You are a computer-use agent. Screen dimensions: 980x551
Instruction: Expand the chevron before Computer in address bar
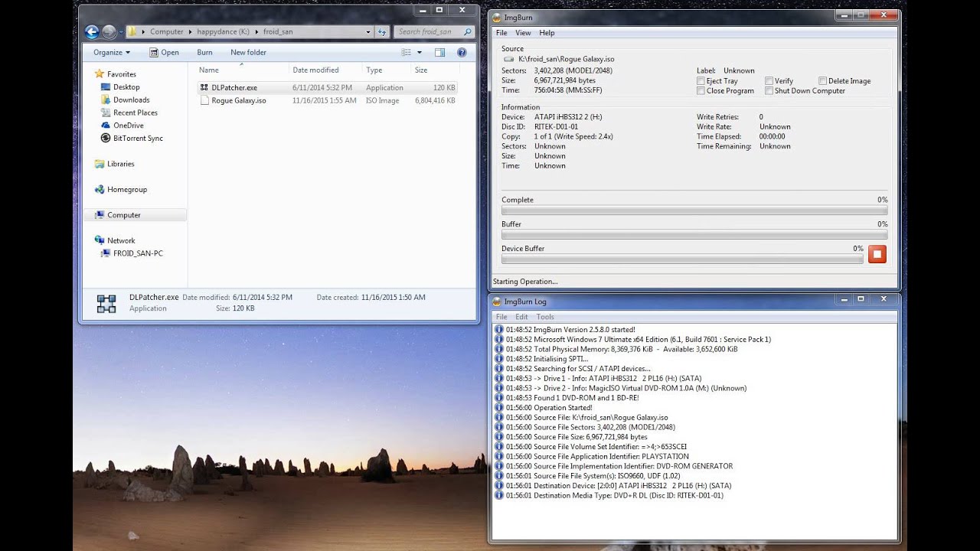pos(144,32)
